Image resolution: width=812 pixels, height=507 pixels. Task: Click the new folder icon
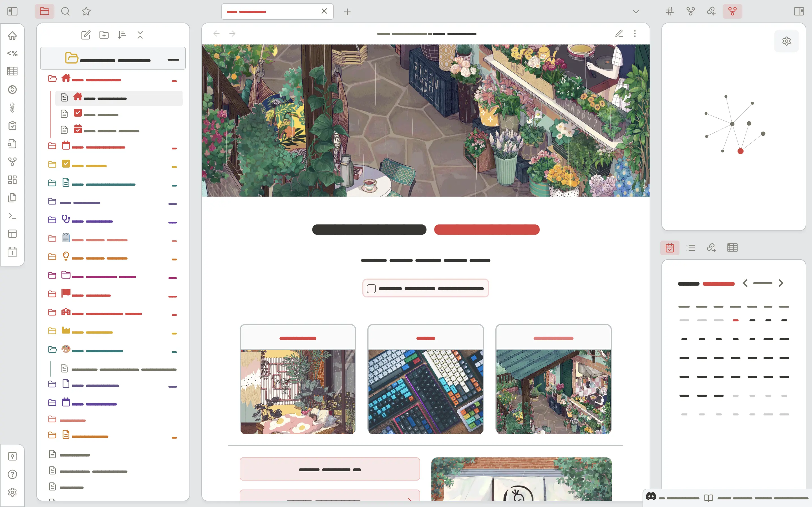click(104, 35)
